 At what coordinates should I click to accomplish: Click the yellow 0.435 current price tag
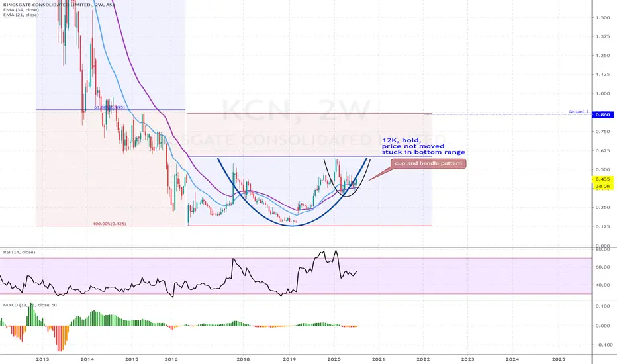pos(602,179)
